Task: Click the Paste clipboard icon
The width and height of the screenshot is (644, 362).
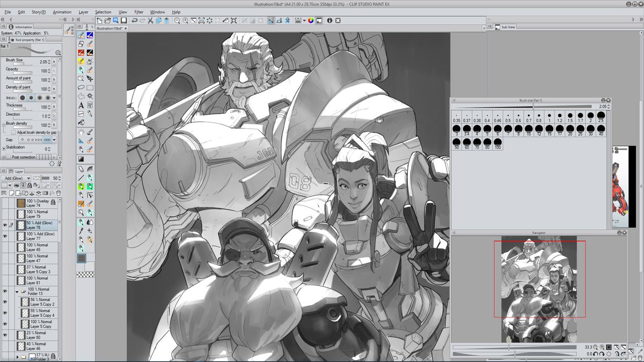Action: click(166, 21)
